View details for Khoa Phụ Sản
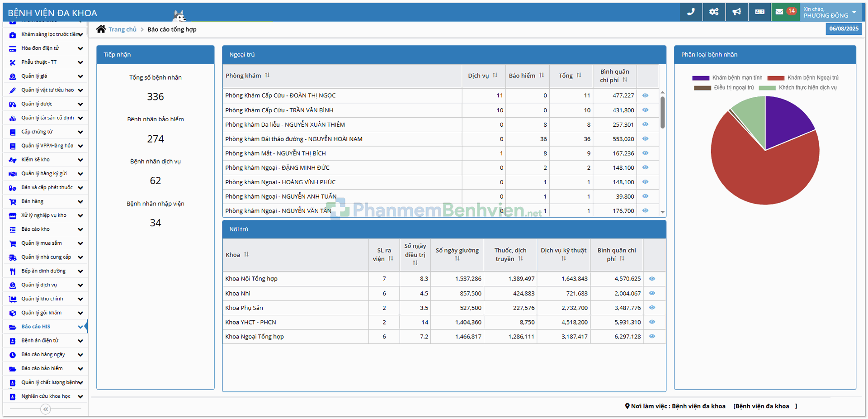The image size is (868, 419). click(x=652, y=308)
